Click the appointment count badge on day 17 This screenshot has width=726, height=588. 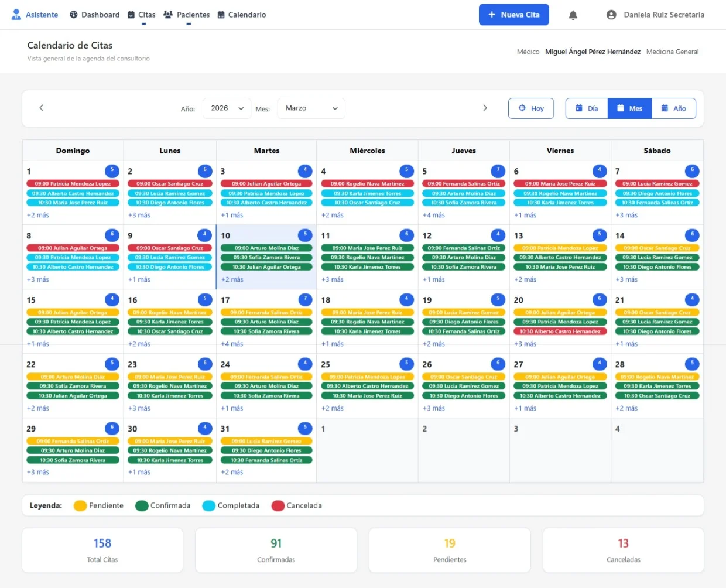[306, 299]
